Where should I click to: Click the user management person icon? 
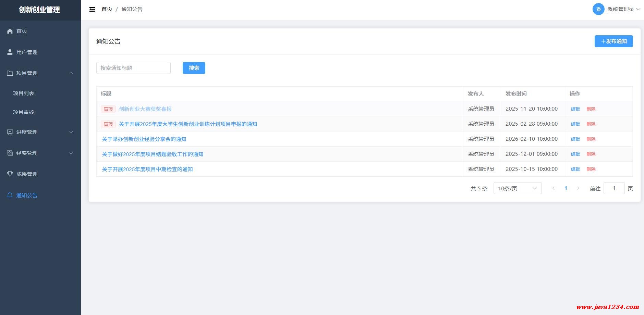point(10,52)
